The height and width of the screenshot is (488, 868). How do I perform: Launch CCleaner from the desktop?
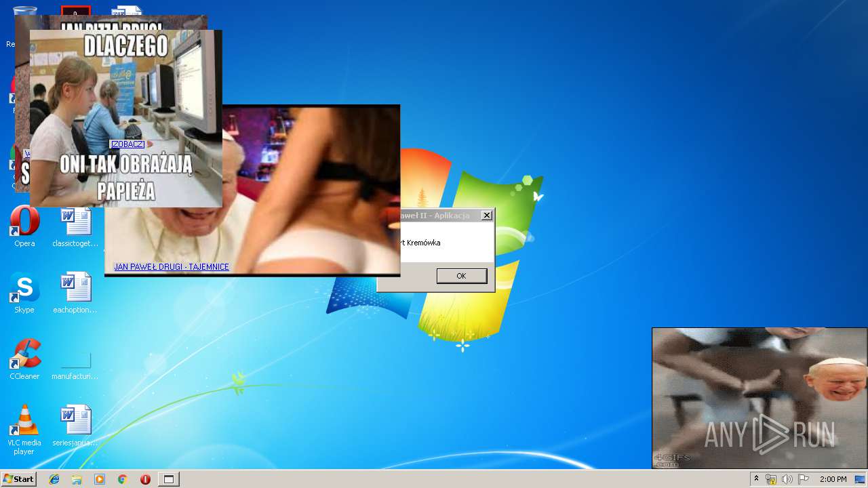(x=24, y=360)
